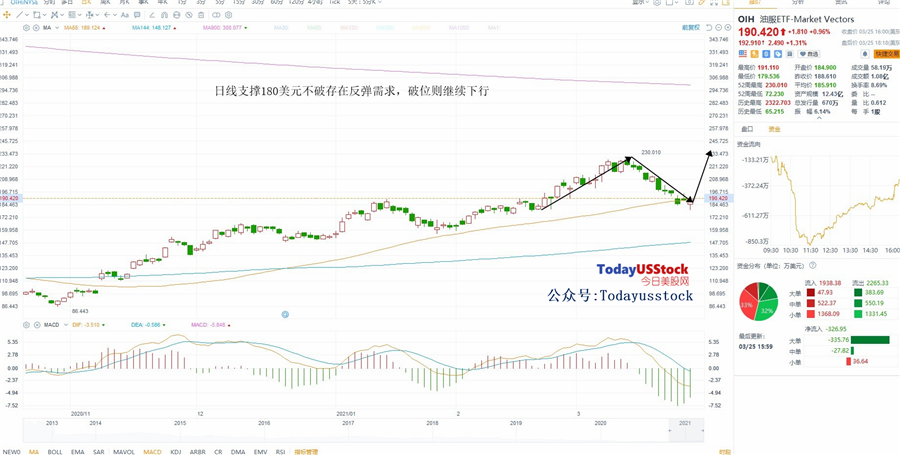Switch to the 资金 tab

(774, 129)
